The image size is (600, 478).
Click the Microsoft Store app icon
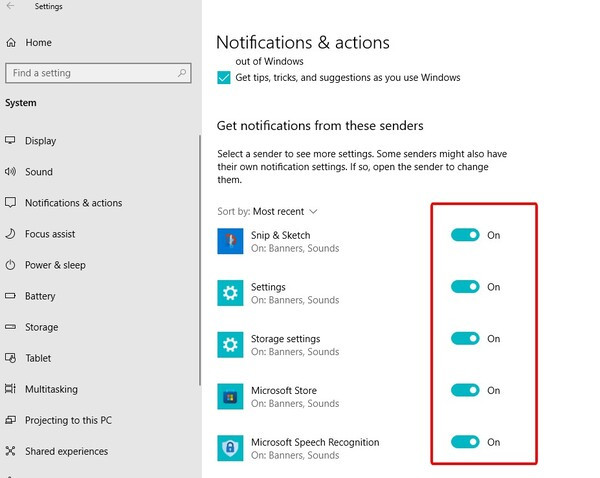(x=230, y=396)
